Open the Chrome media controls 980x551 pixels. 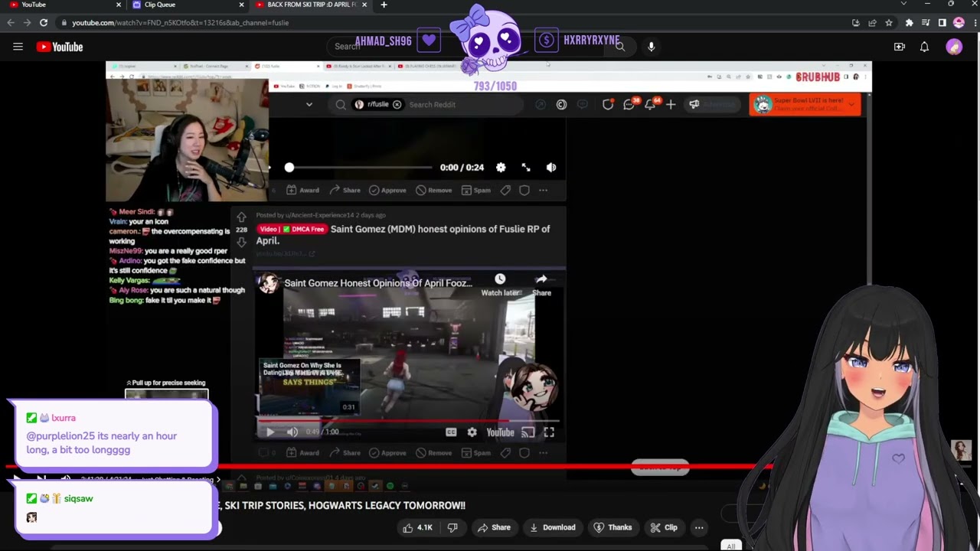tap(926, 23)
